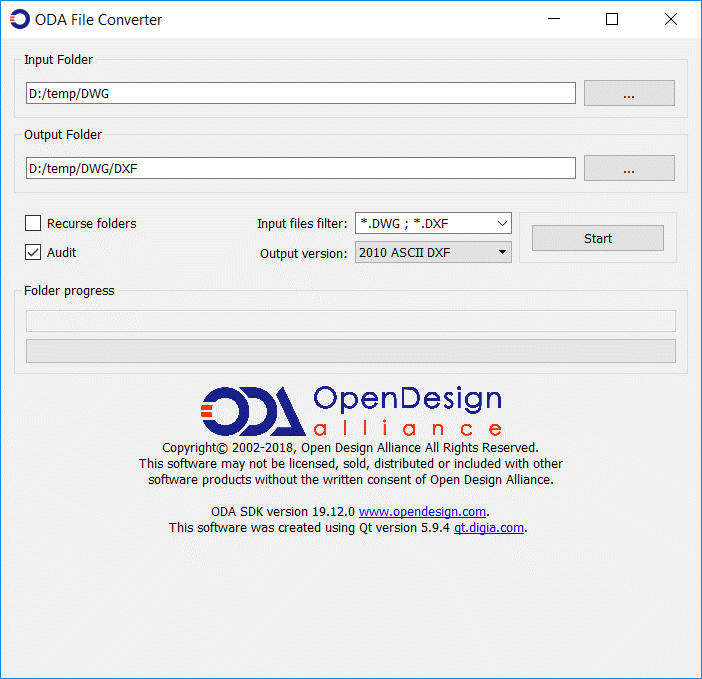702x679 pixels.
Task: Open the Input files filter combo box
Action: [433, 223]
